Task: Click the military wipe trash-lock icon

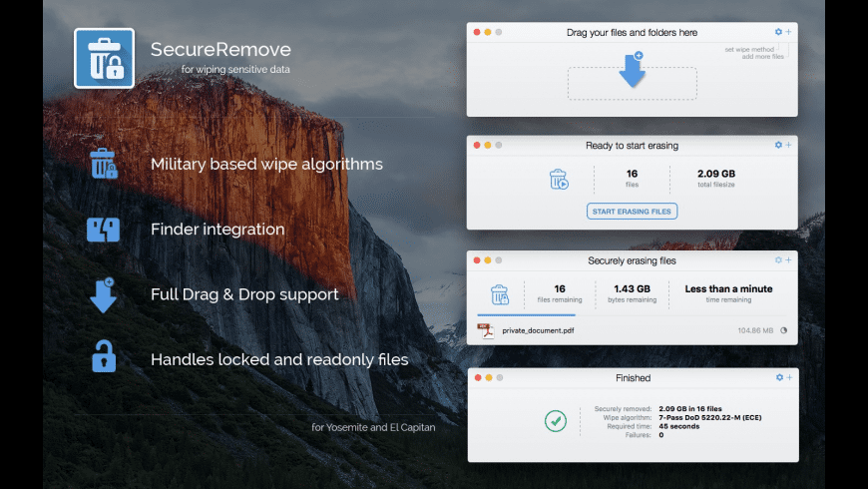Action: (104, 163)
